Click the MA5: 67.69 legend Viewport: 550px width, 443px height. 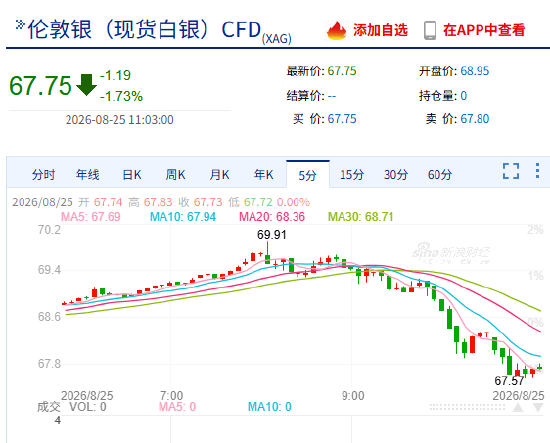[x=91, y=217]
